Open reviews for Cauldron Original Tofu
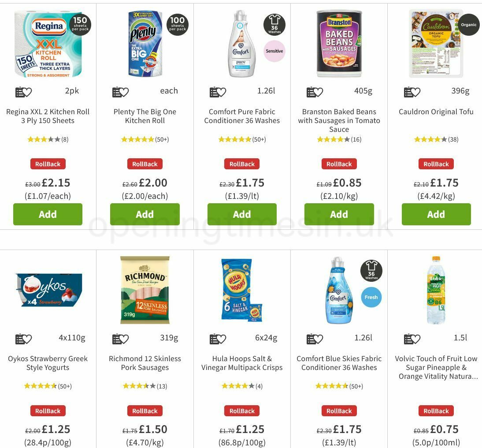This screenshot has height=448, width=482. tap(436, 139)
